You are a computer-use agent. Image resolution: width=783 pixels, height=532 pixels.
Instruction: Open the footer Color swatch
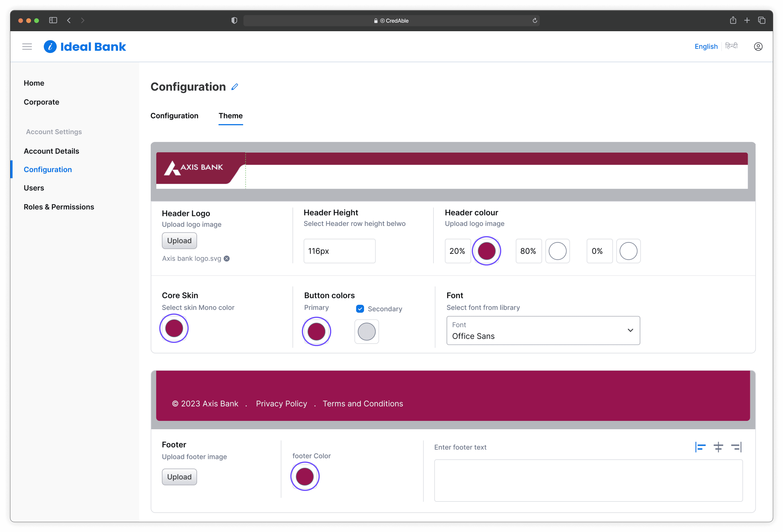point(305,476)
